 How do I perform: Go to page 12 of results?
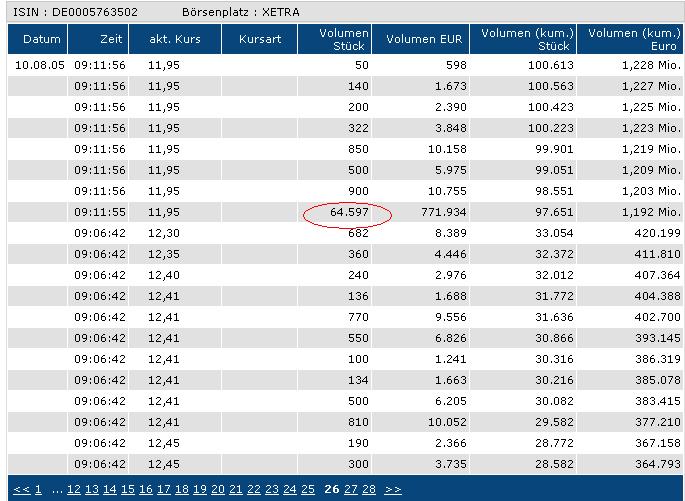[x=73, y=489]
